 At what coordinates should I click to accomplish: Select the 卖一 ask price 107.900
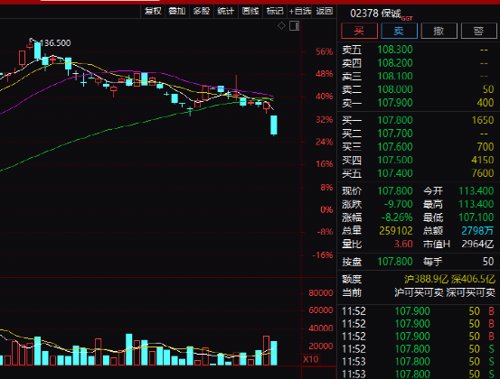(x=395, y=103)
